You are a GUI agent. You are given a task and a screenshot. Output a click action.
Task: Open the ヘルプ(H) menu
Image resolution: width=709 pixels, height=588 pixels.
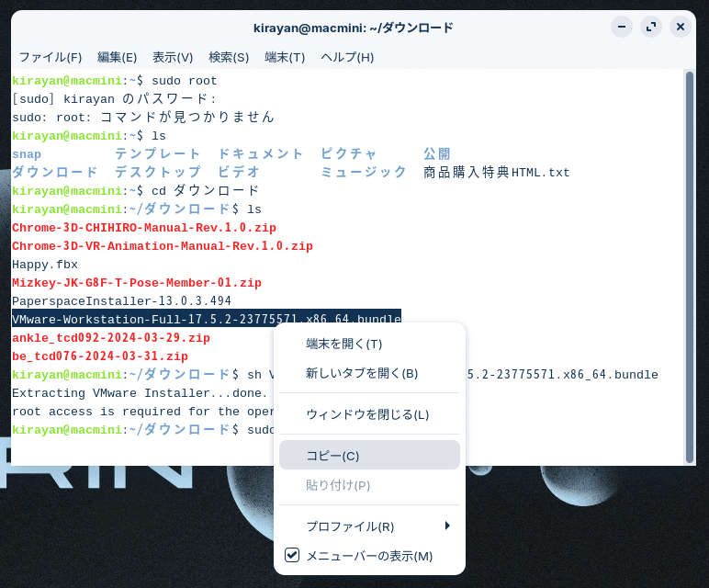(347, 58)
